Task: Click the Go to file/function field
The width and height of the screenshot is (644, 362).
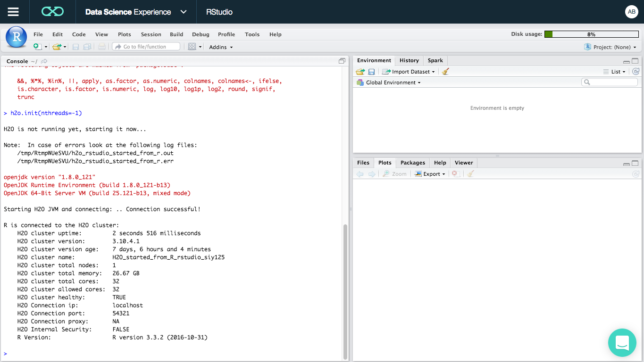Action: coord(146,47)
